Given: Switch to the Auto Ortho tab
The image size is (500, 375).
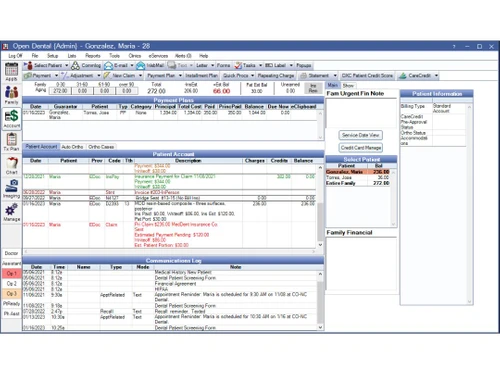Looking at the screenshot, I should [72, 147].
